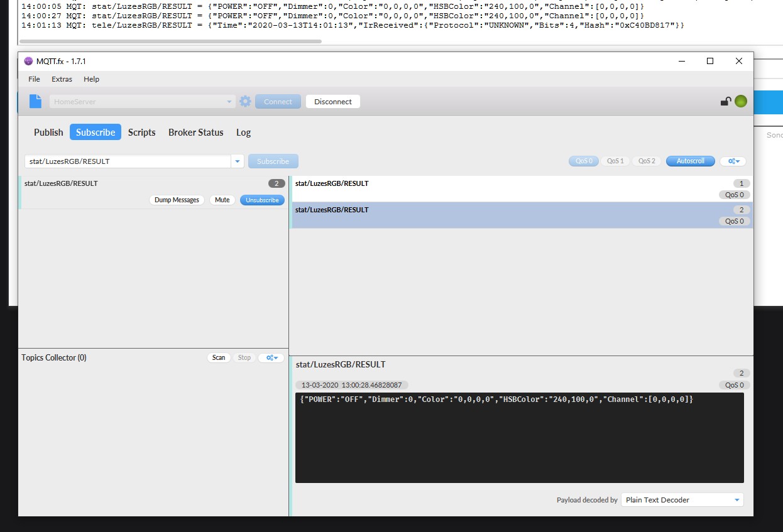Switch to the Broker Status tab

click(x=195, y=133)
